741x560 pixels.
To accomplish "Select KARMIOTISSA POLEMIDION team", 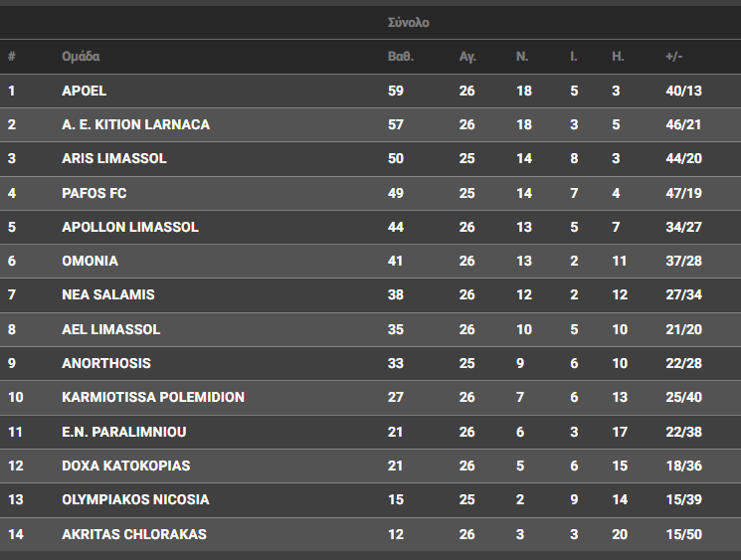I will click(x=153, y=397).
